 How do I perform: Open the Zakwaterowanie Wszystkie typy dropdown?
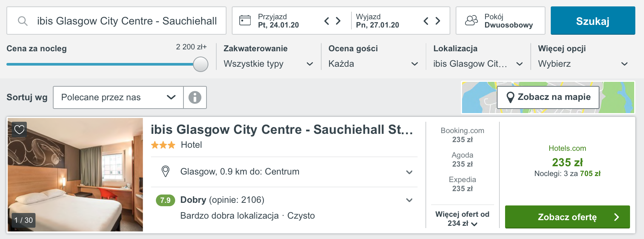tap(268, 64)
